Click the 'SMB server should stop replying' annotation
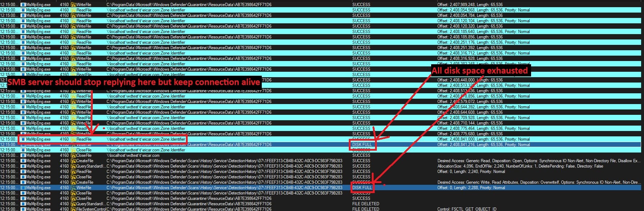Screen dimensions: 644x211 pyautogui.click(x=134, y=82)
